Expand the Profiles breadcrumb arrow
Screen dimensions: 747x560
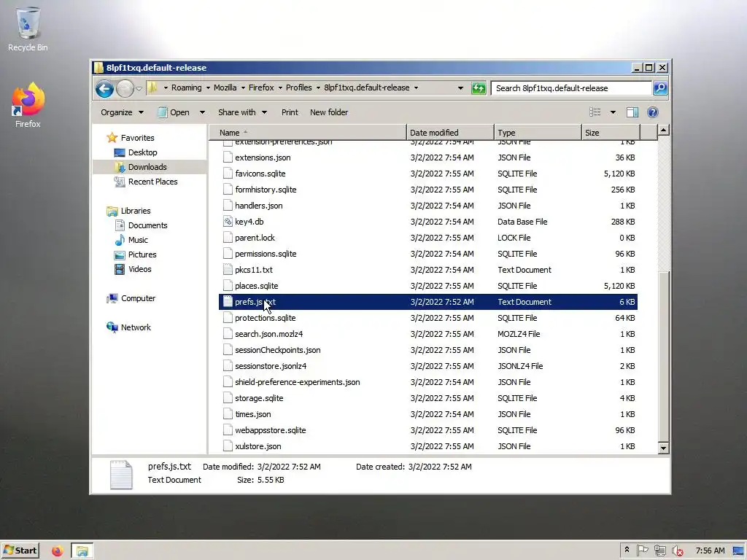[318, 88]
